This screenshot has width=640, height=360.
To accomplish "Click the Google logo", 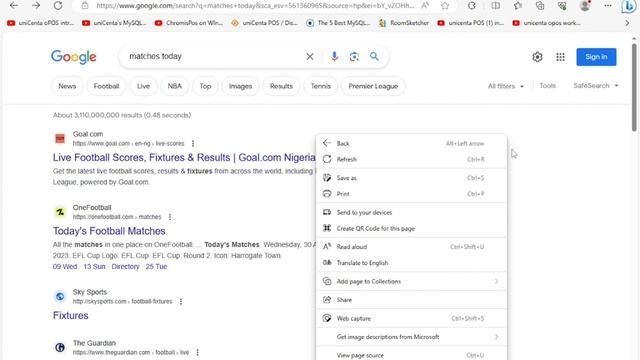I will tap(74, 57).
